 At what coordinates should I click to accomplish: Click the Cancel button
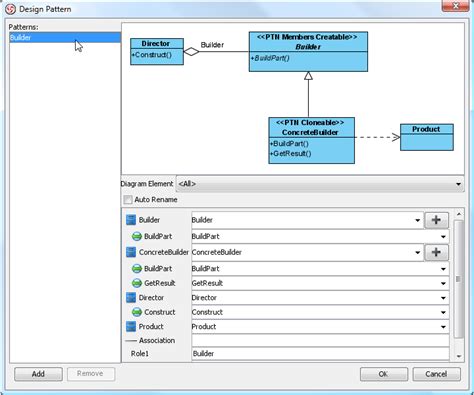[437, 374]
